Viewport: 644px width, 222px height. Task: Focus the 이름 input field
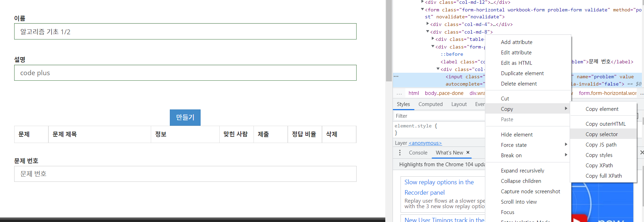point(185,32)
